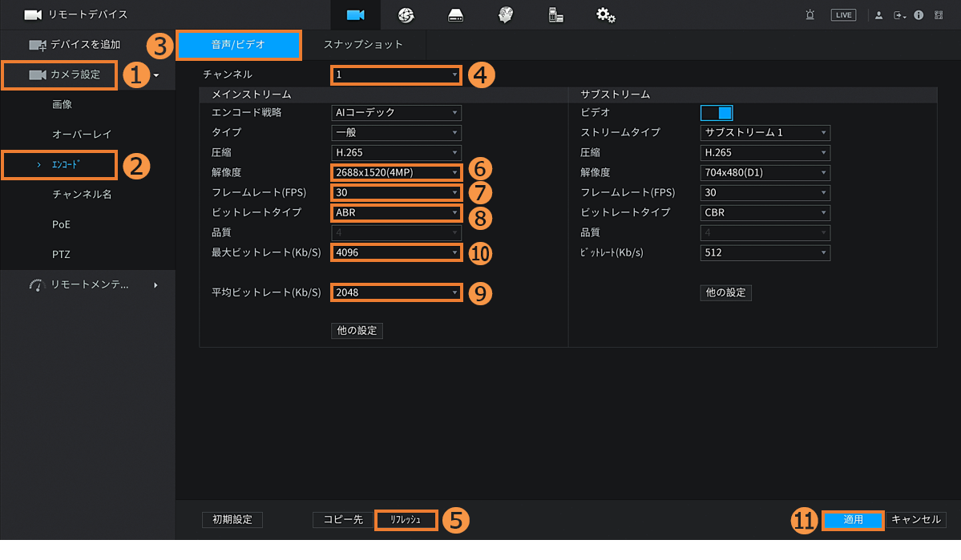Open the AI head icon

tap(505, 15)
